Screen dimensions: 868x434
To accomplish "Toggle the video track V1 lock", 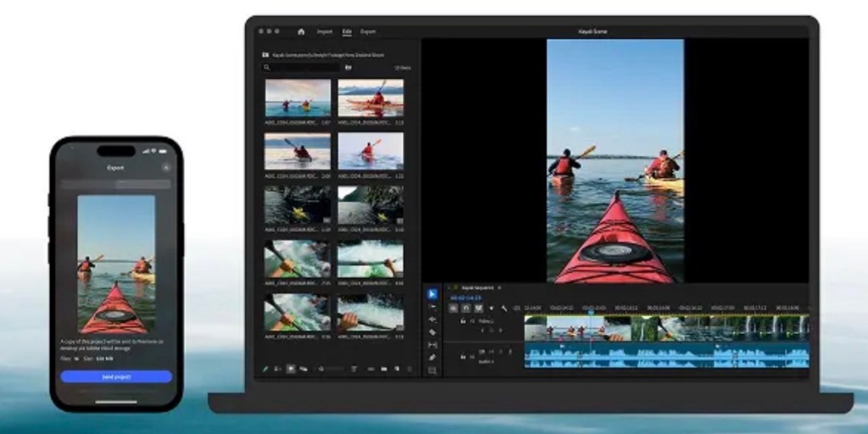I will click(x=463, y=322).
